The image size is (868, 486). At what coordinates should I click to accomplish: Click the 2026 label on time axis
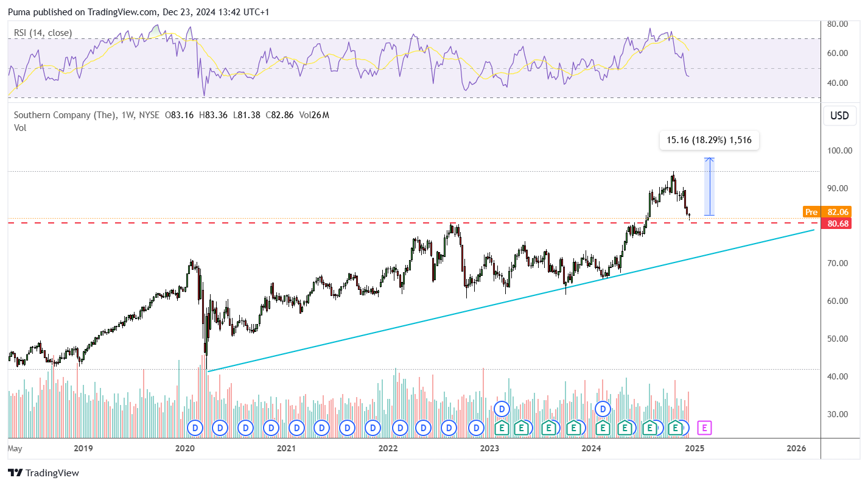pyautogui.click(x=796, y=449)
